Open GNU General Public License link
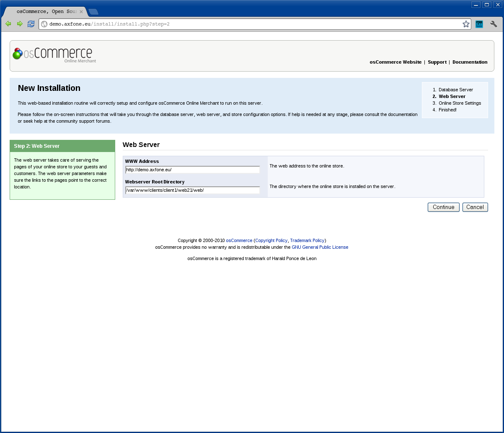Screen dimensions: 504x433 320,247
